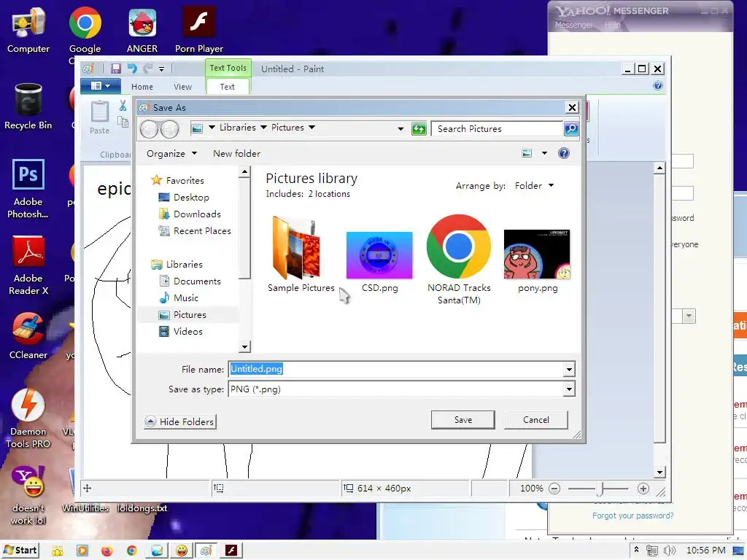Expand the Pictures breadcrumb arrow
747x560 pixels.
[311, 128]
